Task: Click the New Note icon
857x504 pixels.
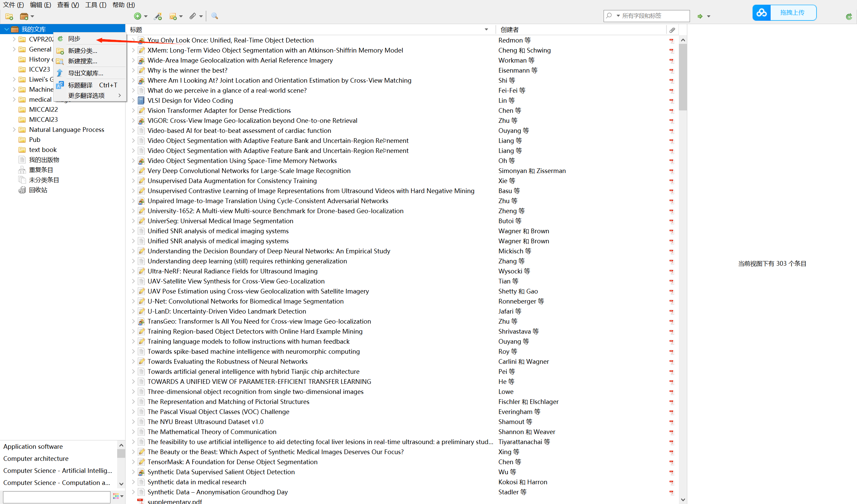Action: click(x=173, y=16)
